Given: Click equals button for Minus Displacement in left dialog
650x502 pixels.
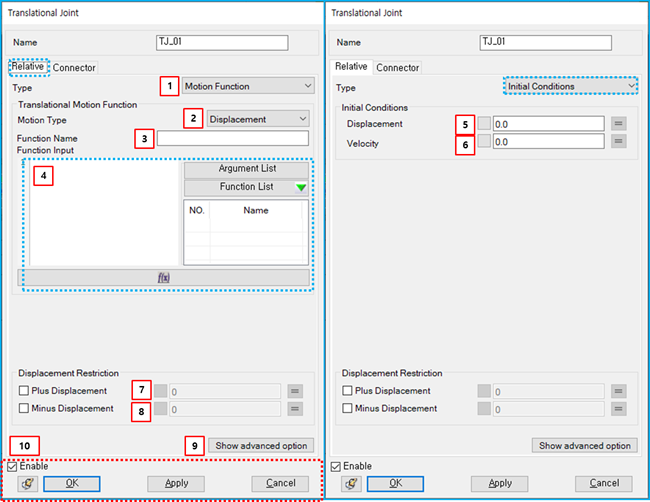Looking at the screenshot, I should [x=295, y=409].
